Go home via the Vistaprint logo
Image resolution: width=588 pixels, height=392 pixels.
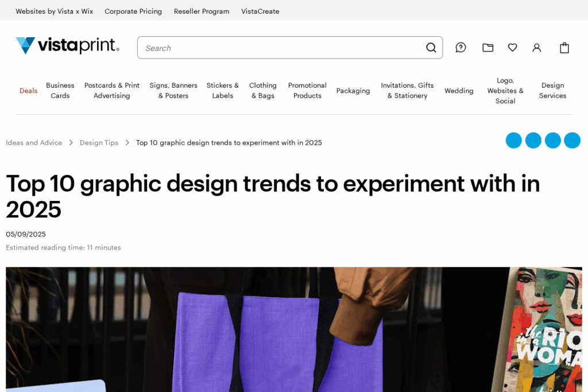pos(67,46)
